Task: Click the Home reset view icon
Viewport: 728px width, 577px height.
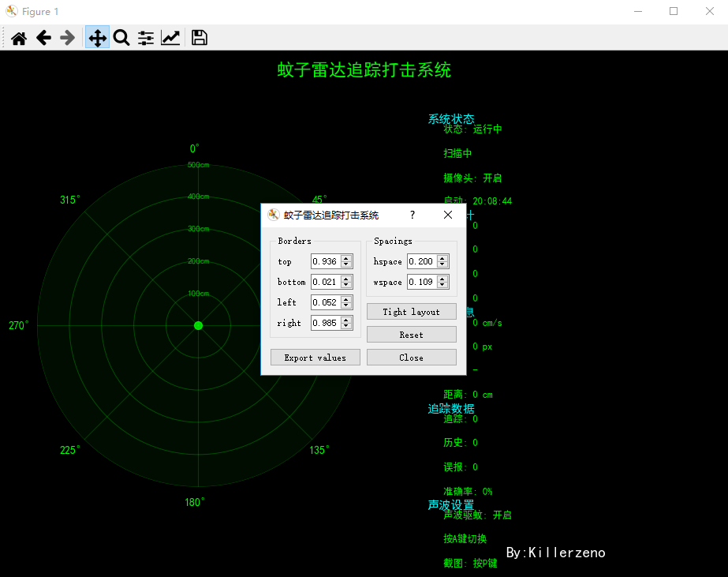Action: (x=19, y=38)
